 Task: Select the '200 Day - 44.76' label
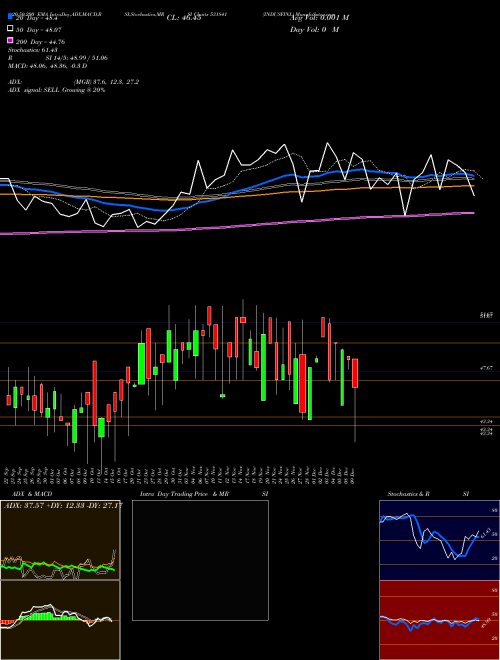point(40,42)
